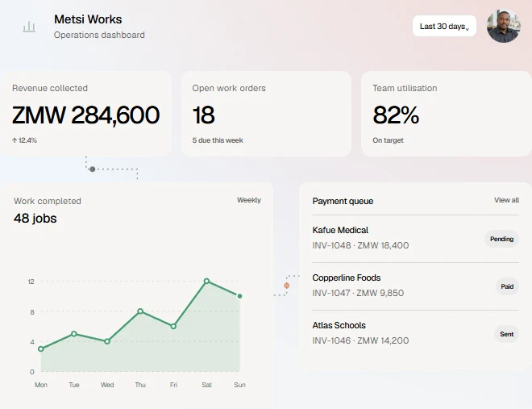Click invoice INV-1046 amount text
Screen dimensions: 532x409
(360, 340)
